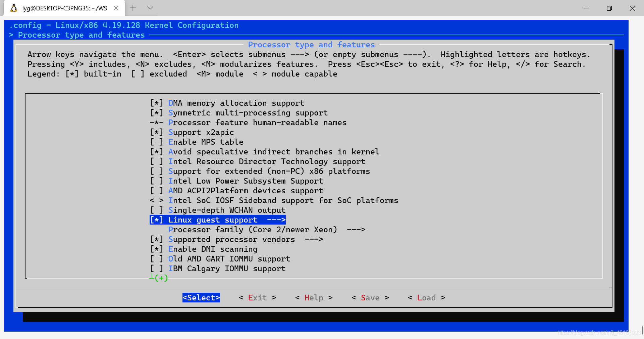Viewport: 644px width, 339px height.
Task: Expand Linux guest support submenu arrow
Action: point(276,220)
